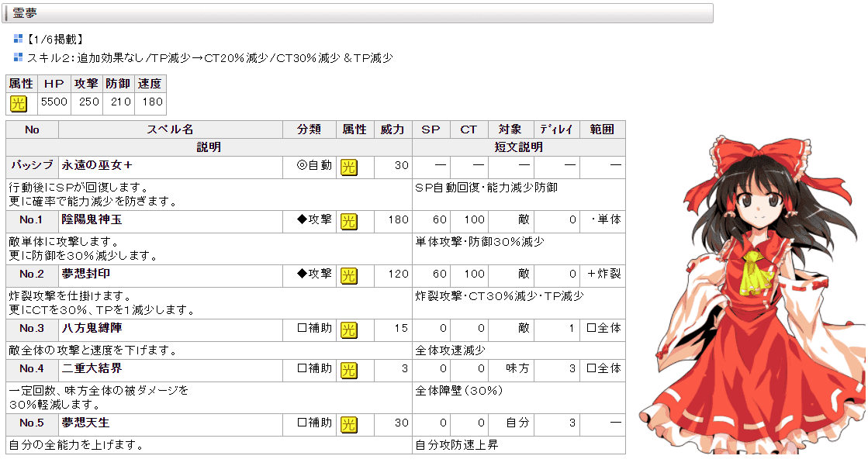Click the 短文説明 header cell
The image size is (868, 473).
click(x=519, y=147)
